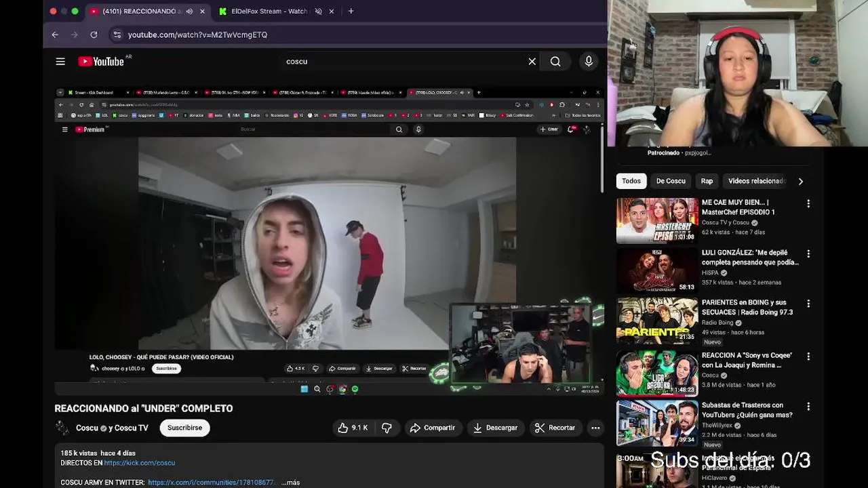Open MasterChef EPISODIO 1 video thumbnail
This screenshot has width=868, height=488.
coord(657,221)
